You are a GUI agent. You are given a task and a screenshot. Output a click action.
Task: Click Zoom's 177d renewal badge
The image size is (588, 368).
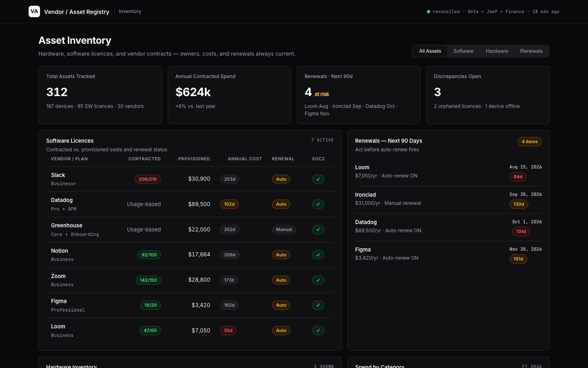point(229,280)
